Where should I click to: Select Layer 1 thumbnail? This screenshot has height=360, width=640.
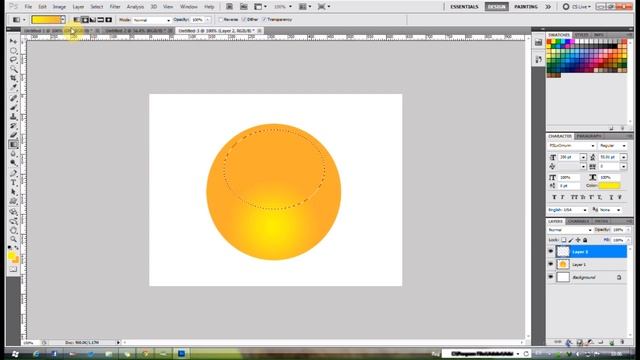click(x=563, y=264)
